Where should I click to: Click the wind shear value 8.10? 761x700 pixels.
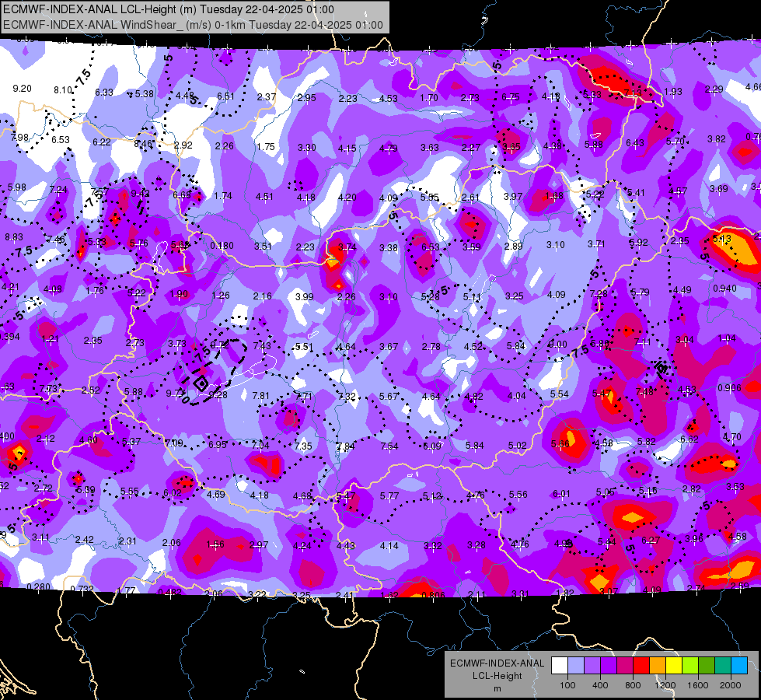[x=63, y=90]
